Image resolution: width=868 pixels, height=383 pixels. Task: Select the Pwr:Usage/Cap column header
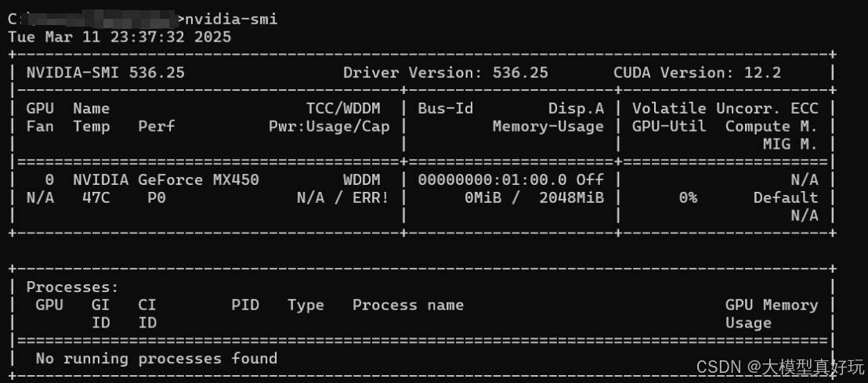tap(329, 127)
